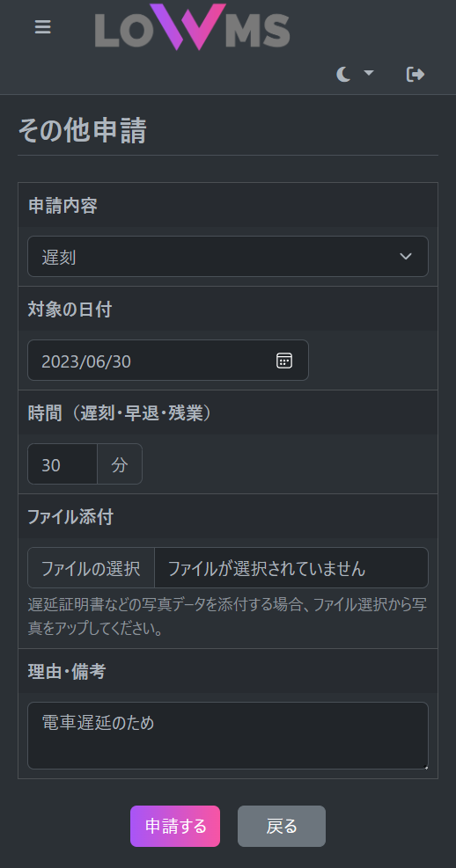
Task: Expand the theme selector caret
Action: [369, 73]
